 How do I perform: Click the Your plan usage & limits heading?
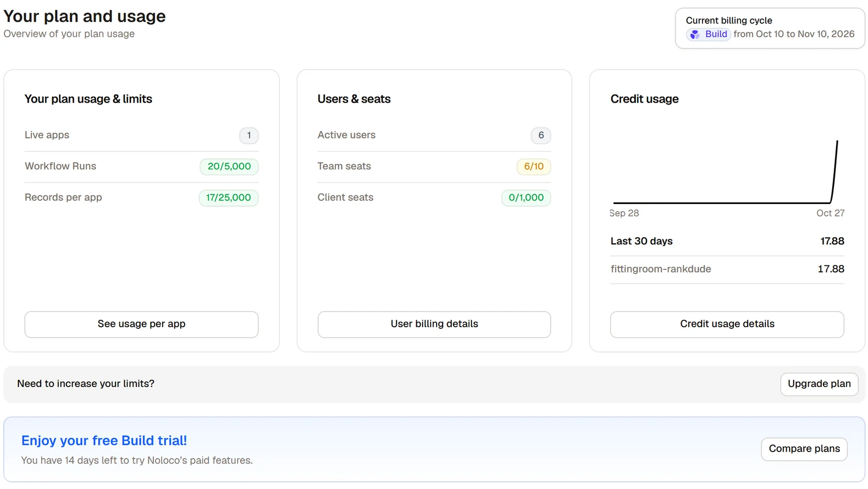click(88, 99)
